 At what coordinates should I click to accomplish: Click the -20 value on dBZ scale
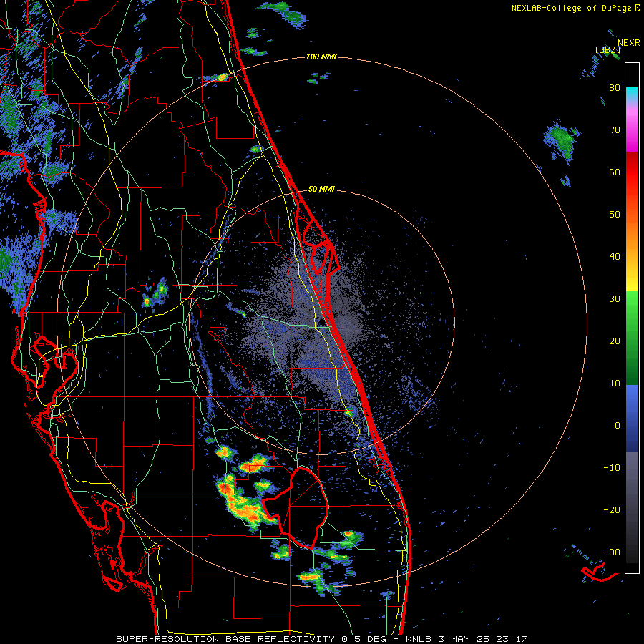(x=612, y=509)
